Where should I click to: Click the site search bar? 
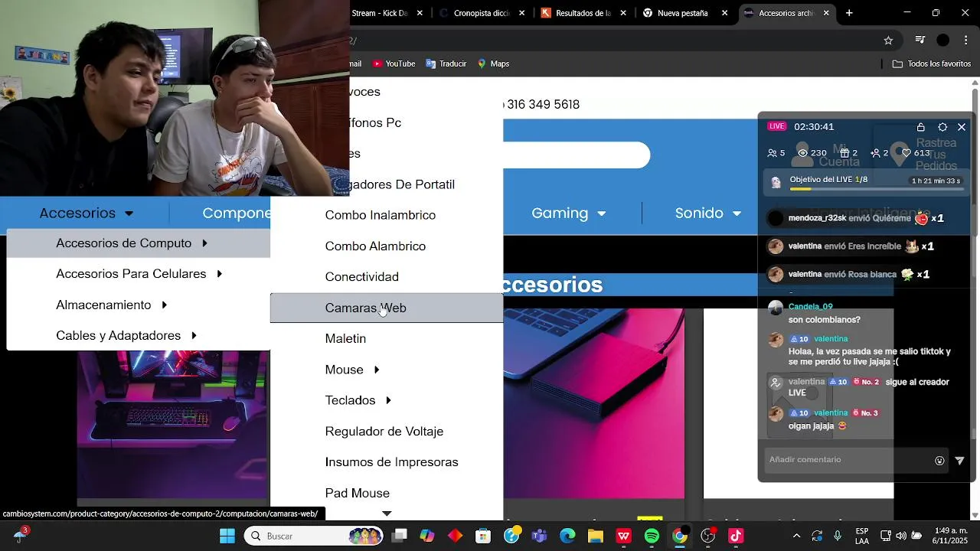coord(577,155)
